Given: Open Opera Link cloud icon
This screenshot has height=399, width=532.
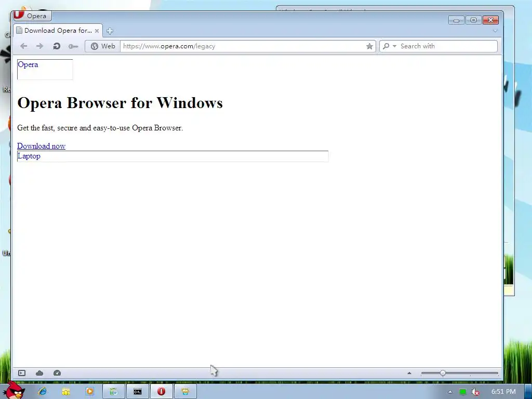Looking at the screenshot, I should (x=39, y=373).
